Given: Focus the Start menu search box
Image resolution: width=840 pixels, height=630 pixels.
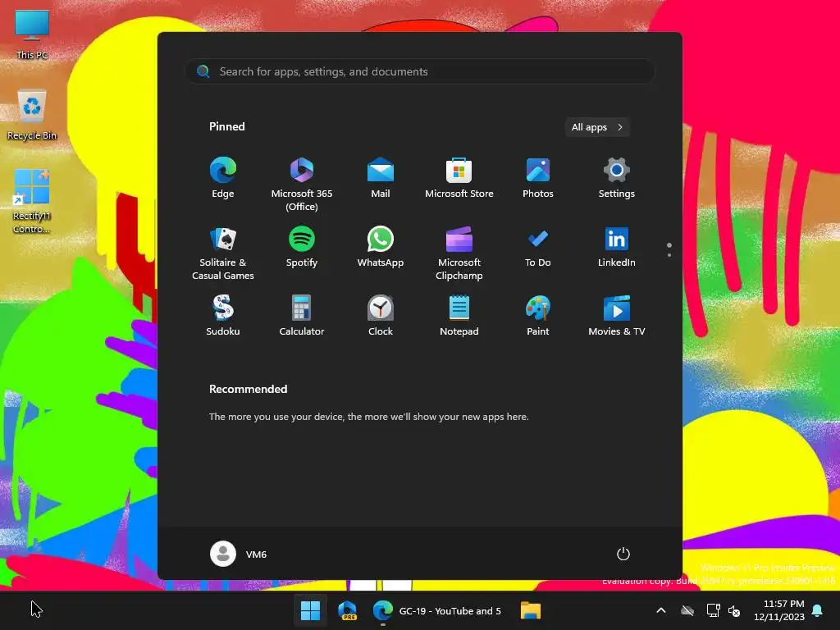Looking at the screenshot, I should coord(420,72).
